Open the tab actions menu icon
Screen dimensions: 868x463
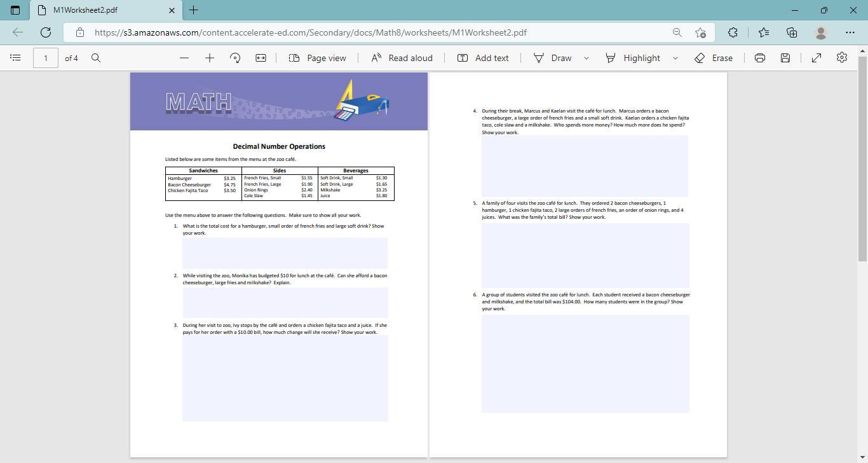pos(15,10)
